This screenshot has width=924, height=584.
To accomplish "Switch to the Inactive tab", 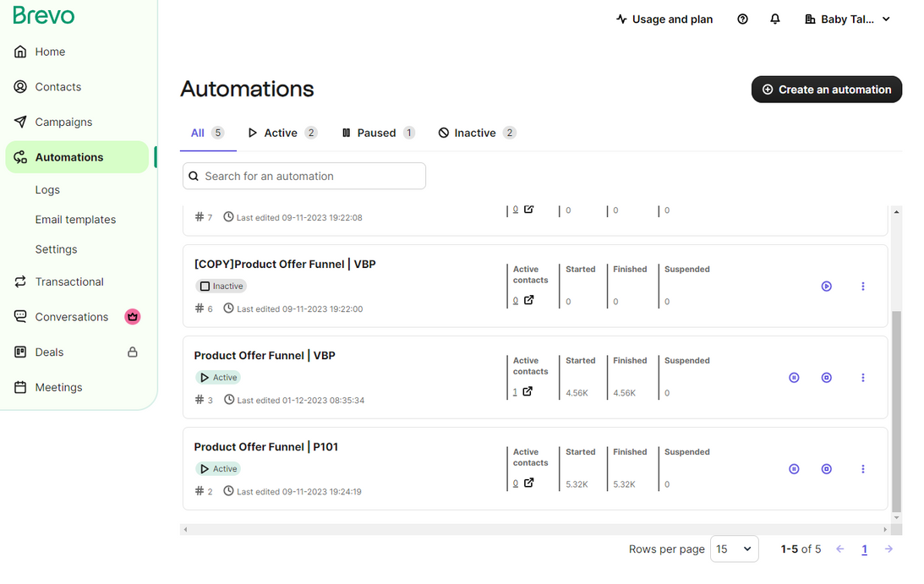I will pos(476,133).
